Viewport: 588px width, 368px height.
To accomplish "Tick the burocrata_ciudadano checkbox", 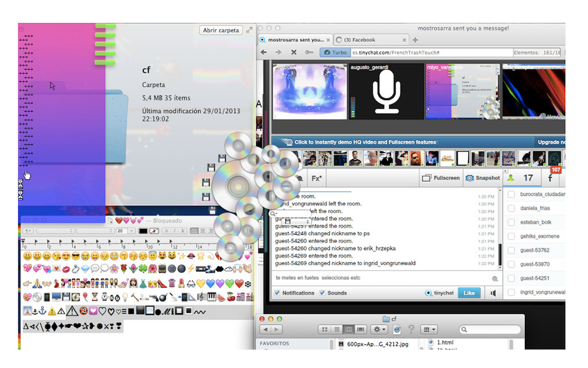I will 511,194.
